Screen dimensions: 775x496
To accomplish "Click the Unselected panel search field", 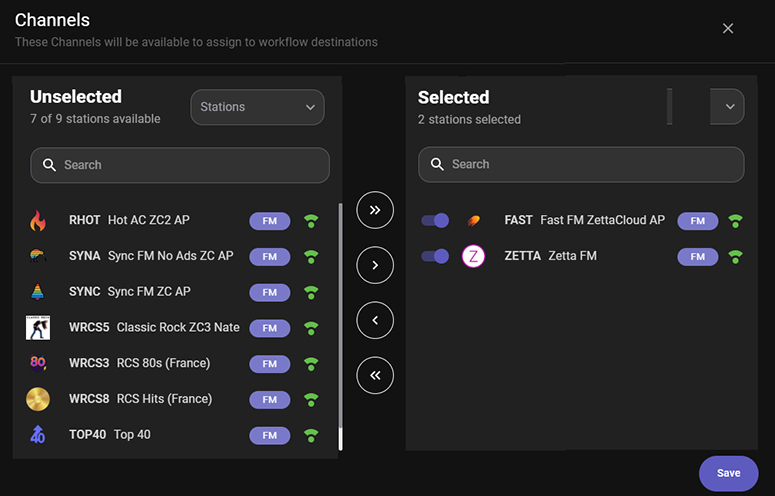I will click(x=180, y=165).
